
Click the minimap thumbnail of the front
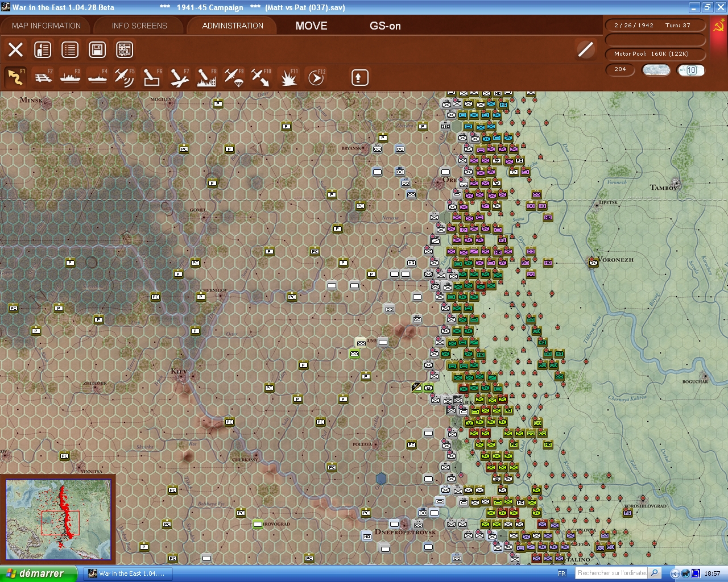(x=58, y=518)
